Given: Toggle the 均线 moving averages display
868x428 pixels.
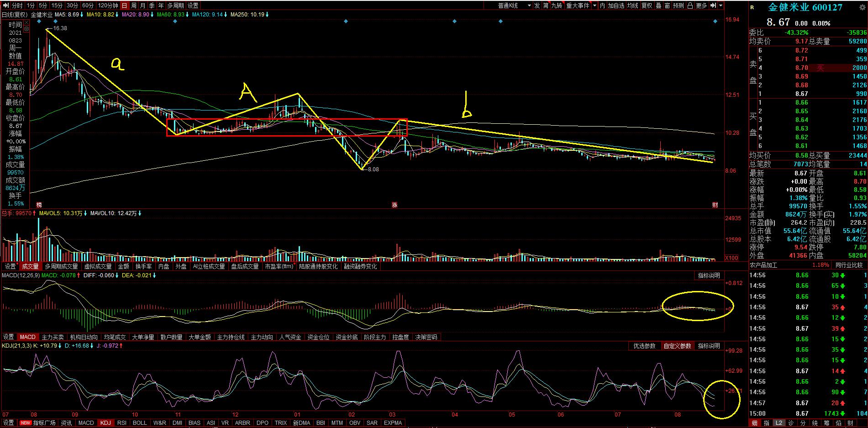Looking at the screenshot, I should pyautogui.click(x=632, y=5).
